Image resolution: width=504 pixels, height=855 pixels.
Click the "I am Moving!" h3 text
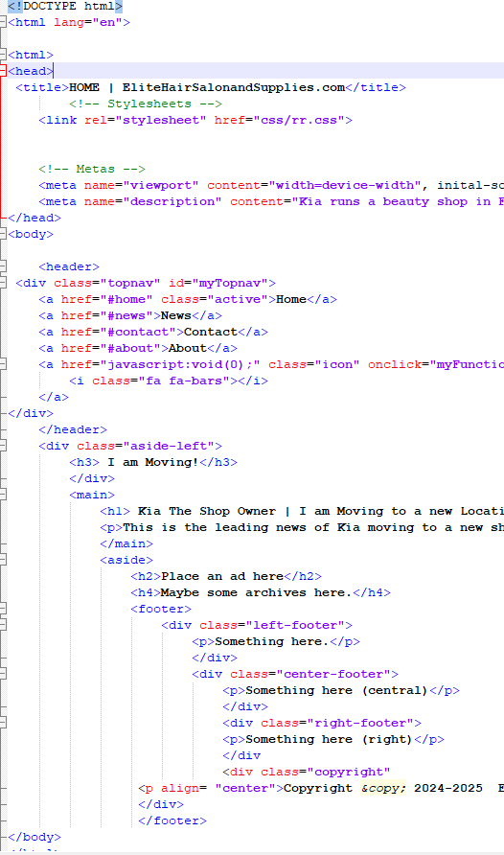coord(152,462)
